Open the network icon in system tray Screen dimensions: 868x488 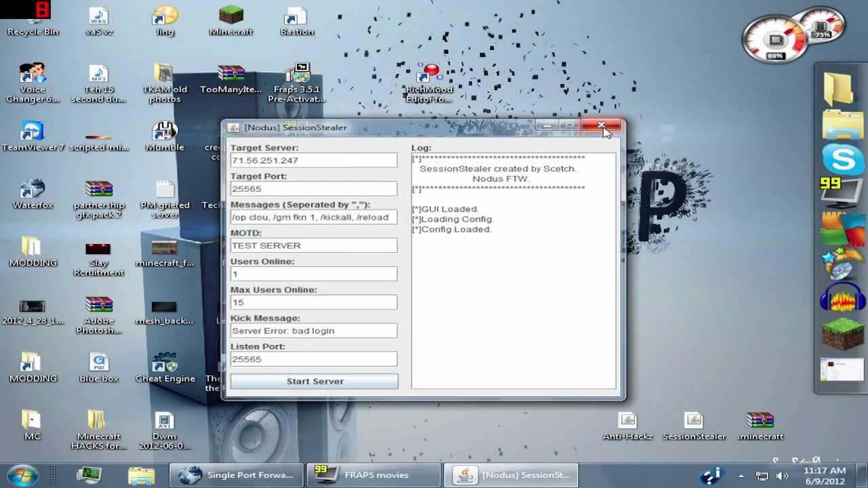[x=762, y=476]
